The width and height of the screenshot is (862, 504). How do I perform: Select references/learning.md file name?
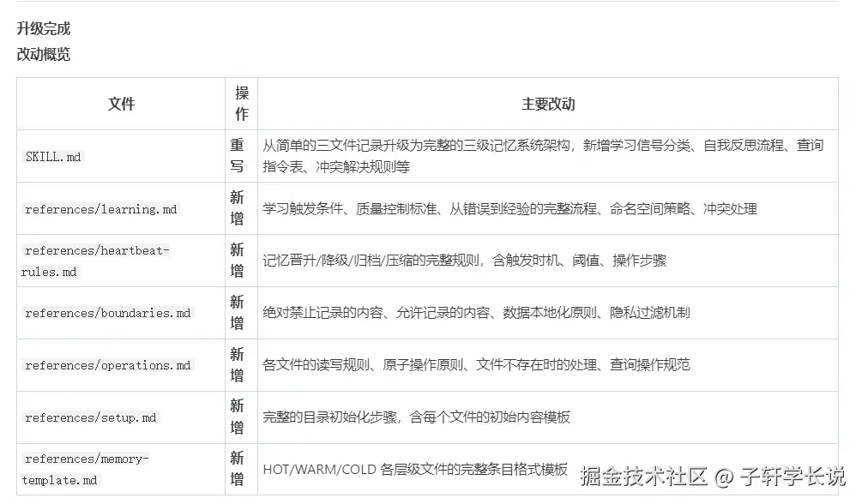pos(101,209)
